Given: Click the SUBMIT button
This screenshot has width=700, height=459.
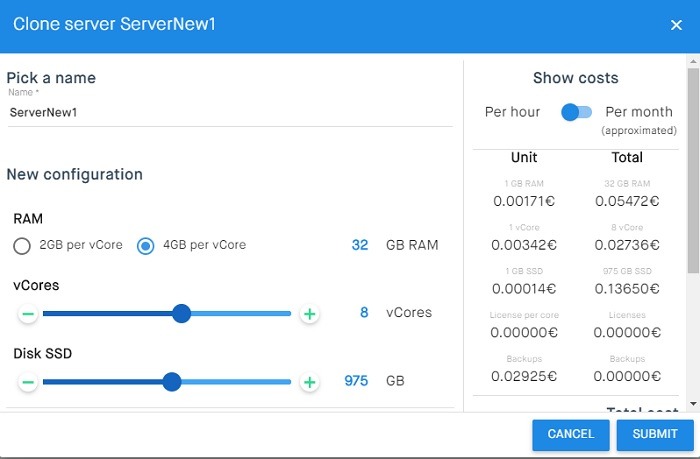Looking at the screenshot, I should click(x=655, y=434).
